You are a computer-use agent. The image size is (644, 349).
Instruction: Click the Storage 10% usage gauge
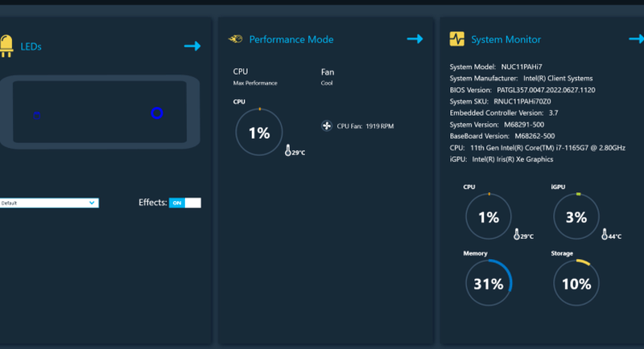(x=576, y=283)
